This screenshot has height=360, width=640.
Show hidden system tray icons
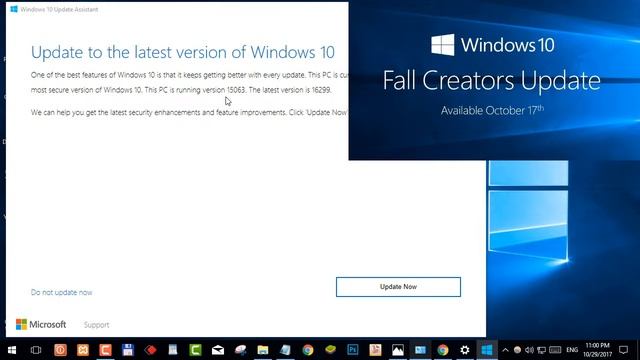pyautogui.click(x=505, y=350)
